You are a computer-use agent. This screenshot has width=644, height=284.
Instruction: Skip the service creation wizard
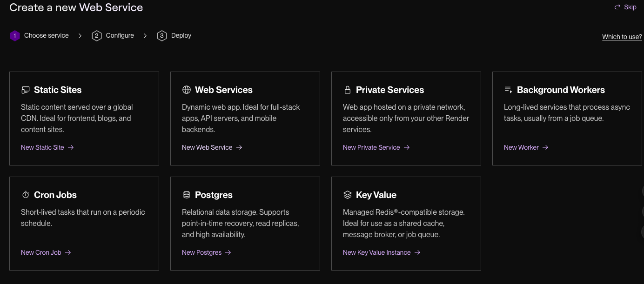[625, 7]
